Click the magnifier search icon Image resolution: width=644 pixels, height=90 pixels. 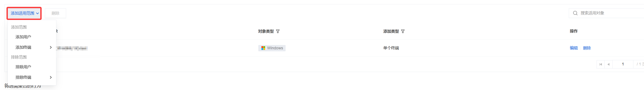(x=575, y=13)
